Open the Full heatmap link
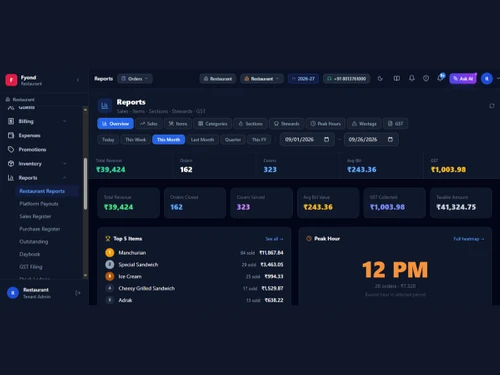The image size is (500, 375). pos(469,239)
